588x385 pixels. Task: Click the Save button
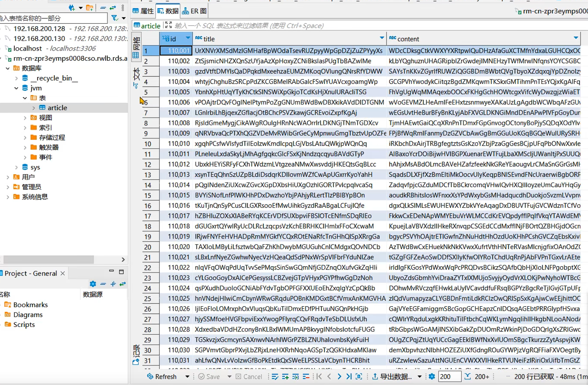coord(209,376)
